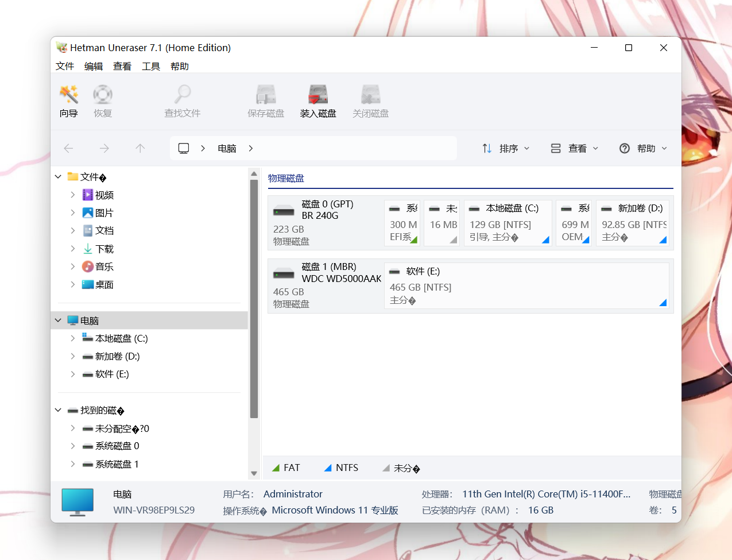732x560 pixels.
Task: Click the green FAT legend marker
Action: point(276,468)
